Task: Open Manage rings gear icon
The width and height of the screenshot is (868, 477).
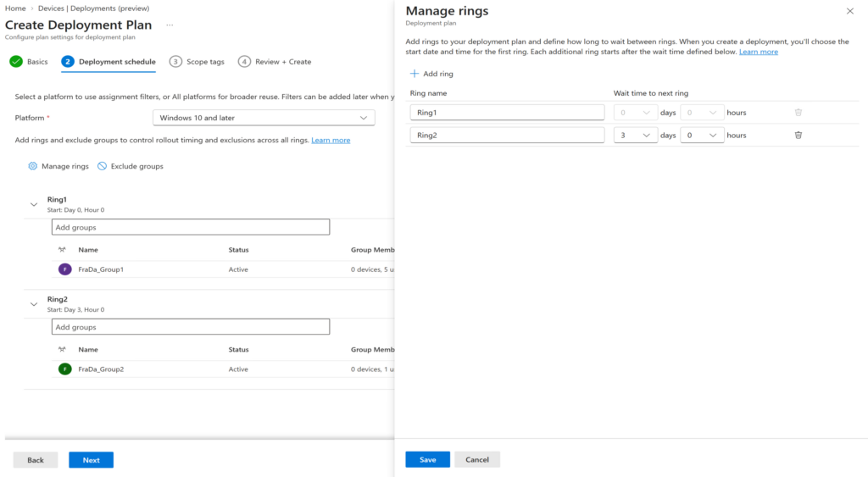Action: 33,166
